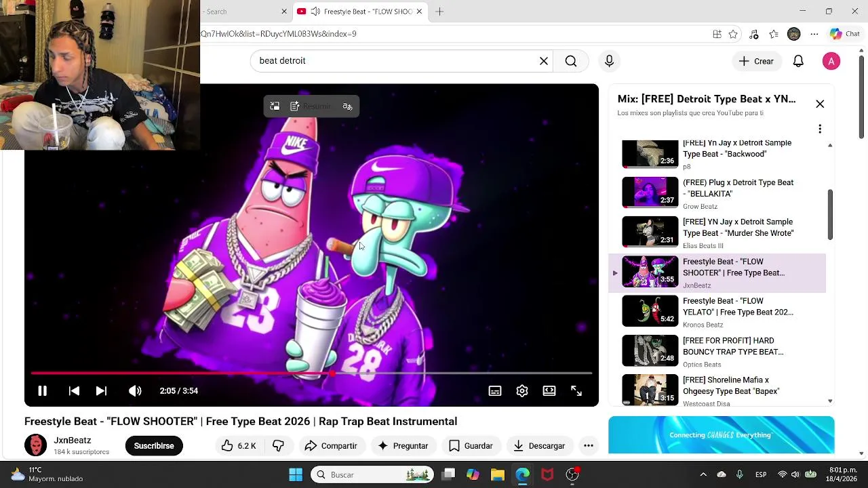
Task: Pause the video playback
Action: (x=42, y=391)
